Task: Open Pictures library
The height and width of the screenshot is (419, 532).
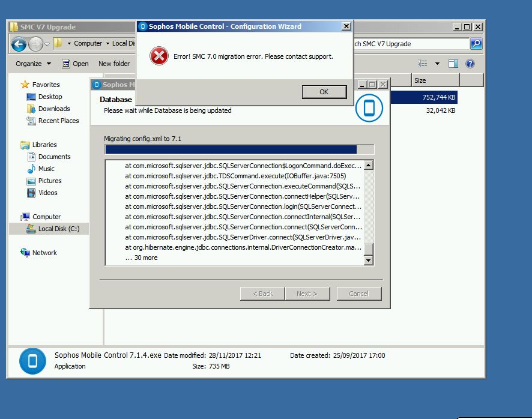Action: click(50, 181)
